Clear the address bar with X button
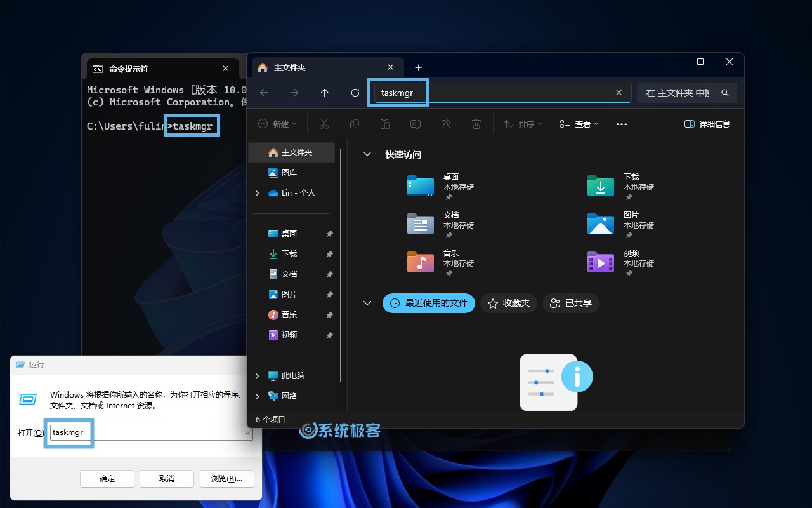Image resolution: width=812 pixels, height=508 pixels. coord(619,93)
